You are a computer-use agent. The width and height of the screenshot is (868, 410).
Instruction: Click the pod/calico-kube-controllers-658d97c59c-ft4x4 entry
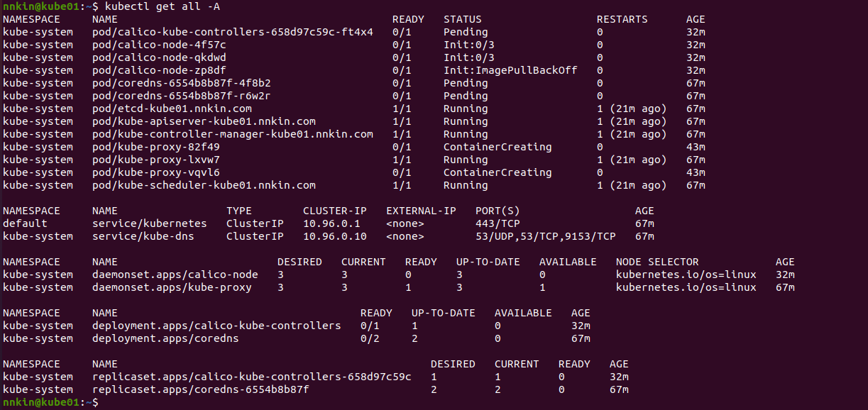[233, 32]
